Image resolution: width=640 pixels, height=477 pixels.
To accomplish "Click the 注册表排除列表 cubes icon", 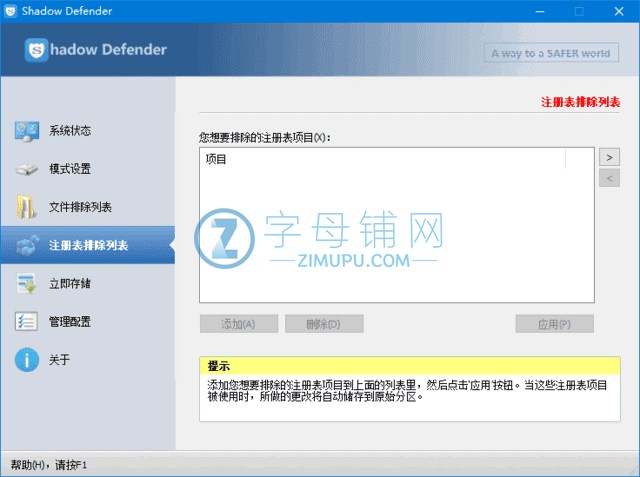I will (x=27, y=245).
